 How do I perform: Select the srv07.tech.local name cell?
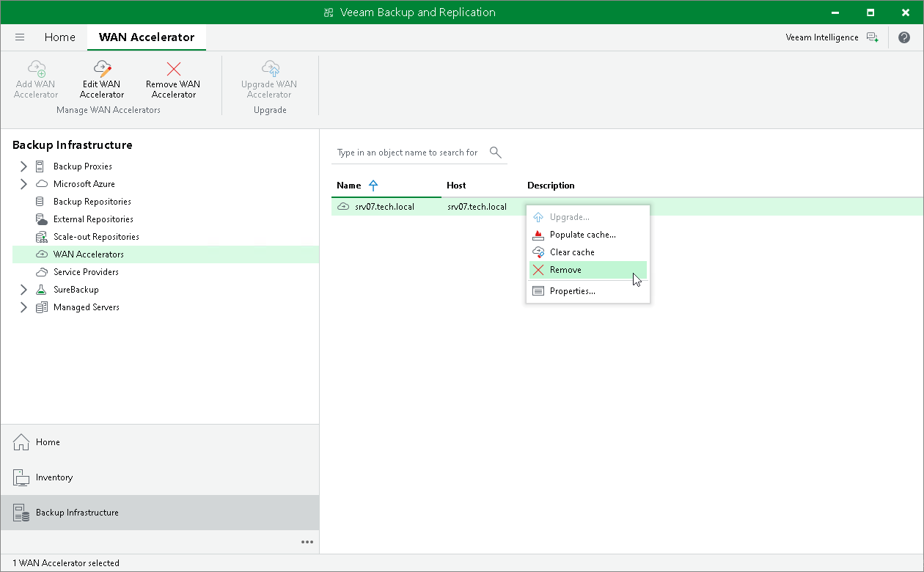[384, 207]
